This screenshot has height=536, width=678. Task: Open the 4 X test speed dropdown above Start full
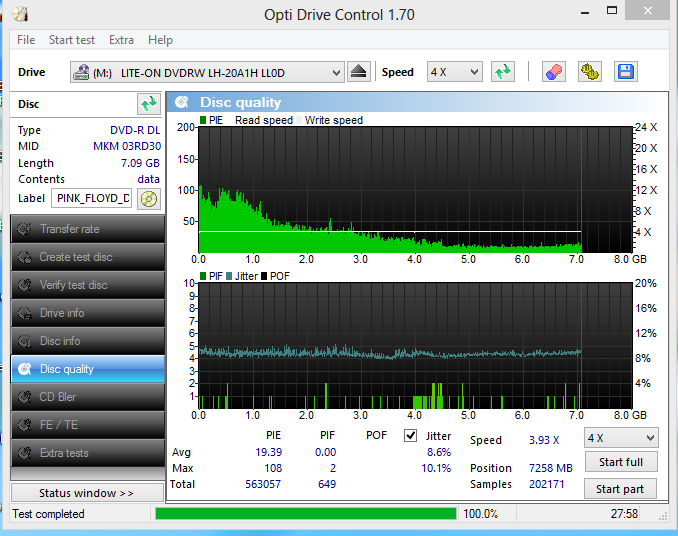621,438
